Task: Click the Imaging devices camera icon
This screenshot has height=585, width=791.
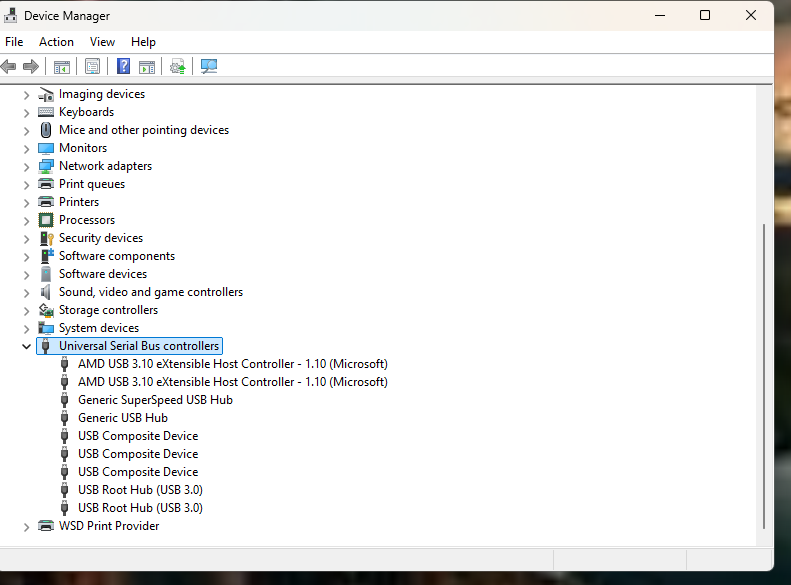Action: [46, 94]
